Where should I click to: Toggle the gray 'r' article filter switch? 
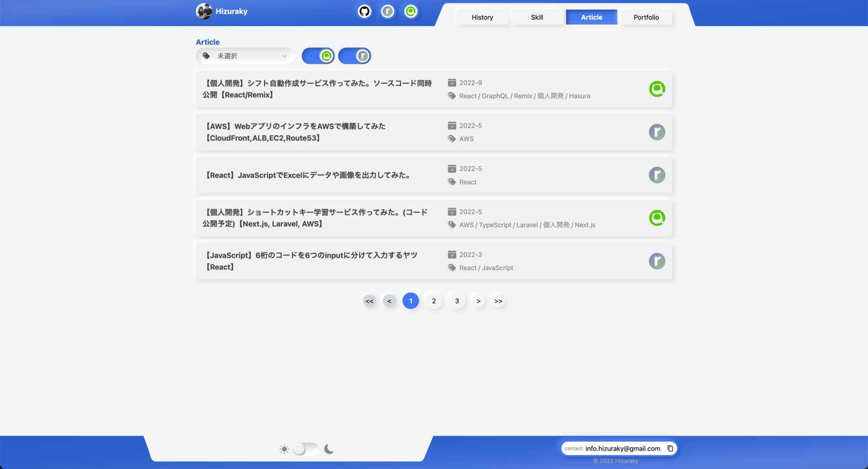tap(354, 56)
